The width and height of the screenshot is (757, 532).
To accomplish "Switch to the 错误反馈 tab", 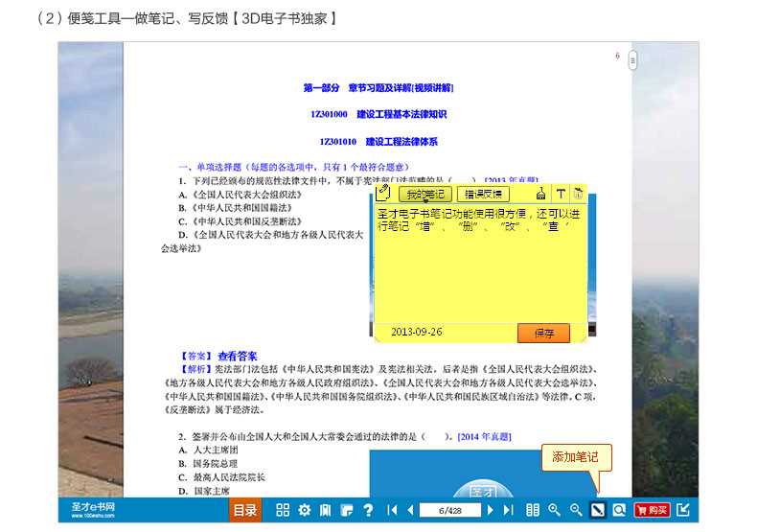I will point(482,194).
